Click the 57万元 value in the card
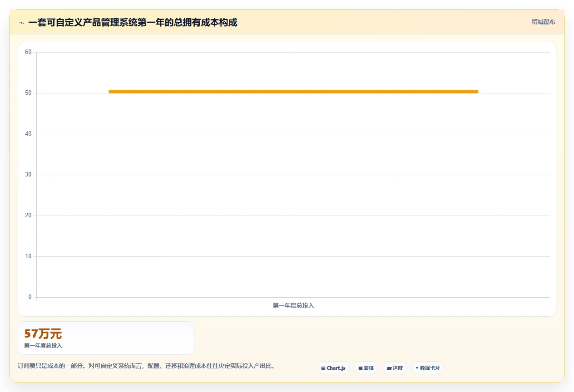574x392 pixels. tap(43, 334)
